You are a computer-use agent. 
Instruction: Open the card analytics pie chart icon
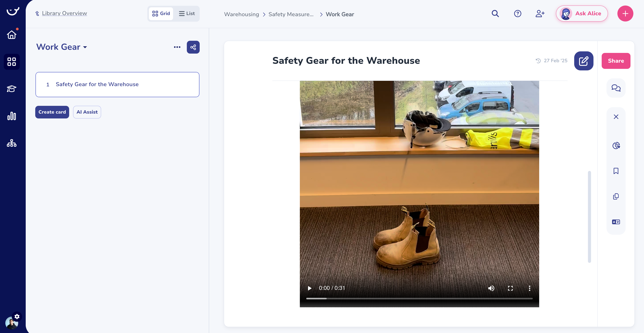[616, 145]
